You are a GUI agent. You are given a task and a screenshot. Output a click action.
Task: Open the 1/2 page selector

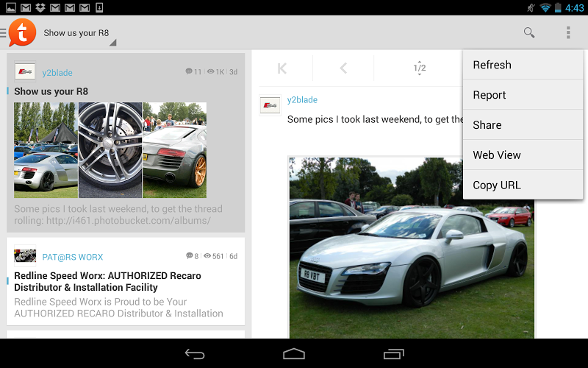[420, 68]
